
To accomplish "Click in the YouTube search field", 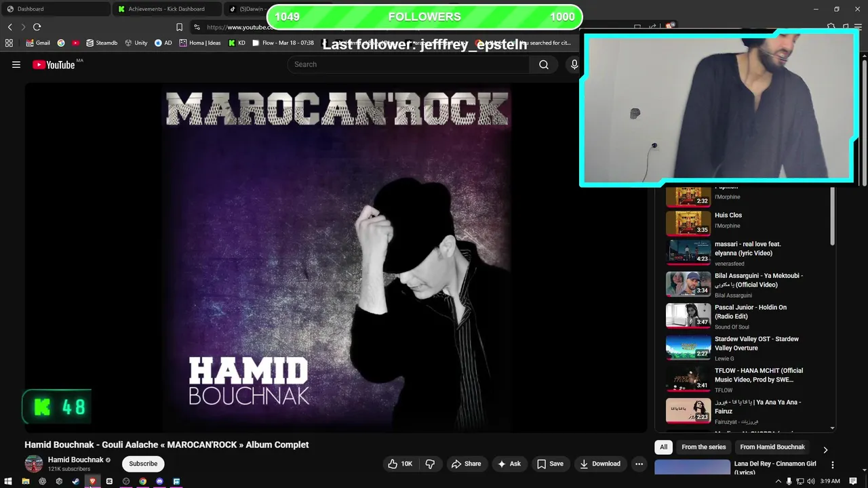I will tap(409, 64).
